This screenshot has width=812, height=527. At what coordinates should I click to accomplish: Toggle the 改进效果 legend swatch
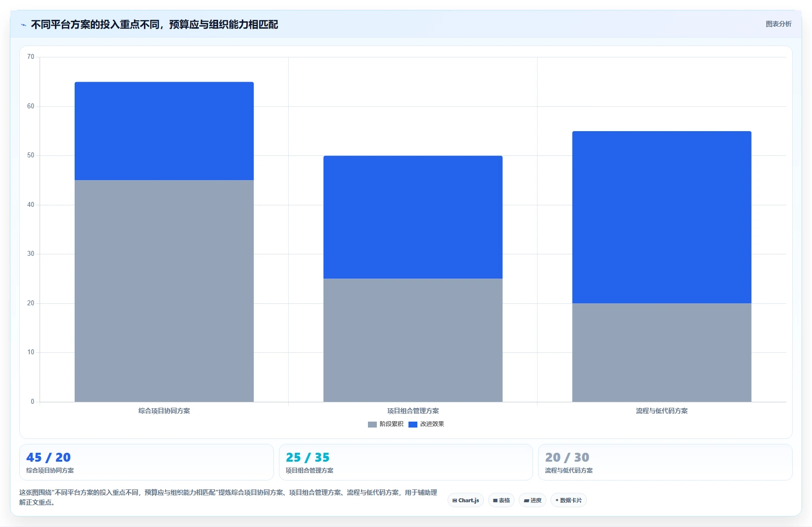[413, 425]
